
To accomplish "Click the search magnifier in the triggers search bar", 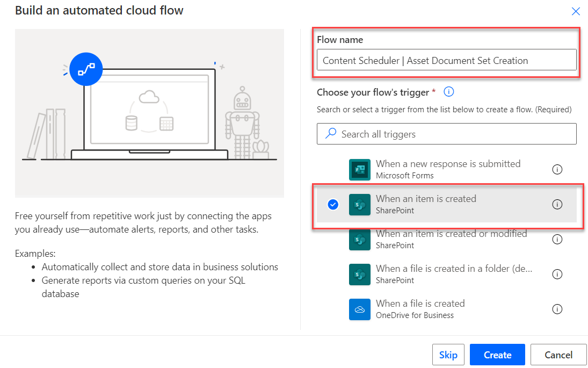I will coord(329,134).
